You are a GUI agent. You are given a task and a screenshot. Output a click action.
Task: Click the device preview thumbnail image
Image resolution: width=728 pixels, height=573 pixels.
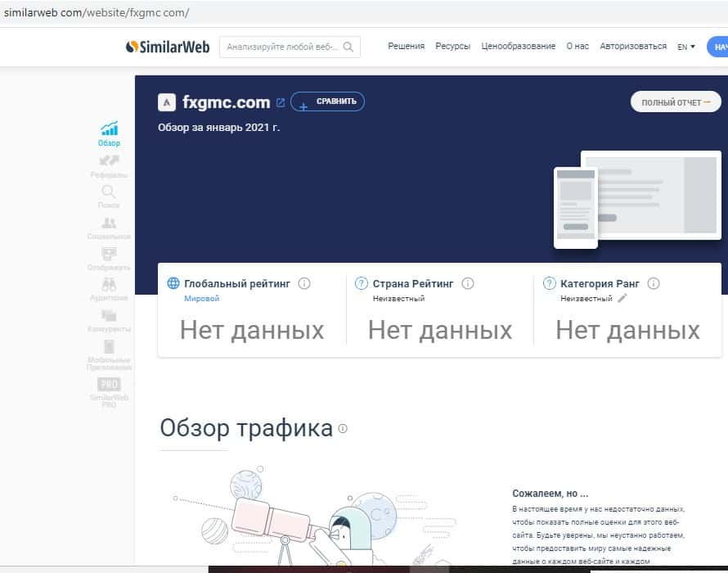tap(637, 200)
